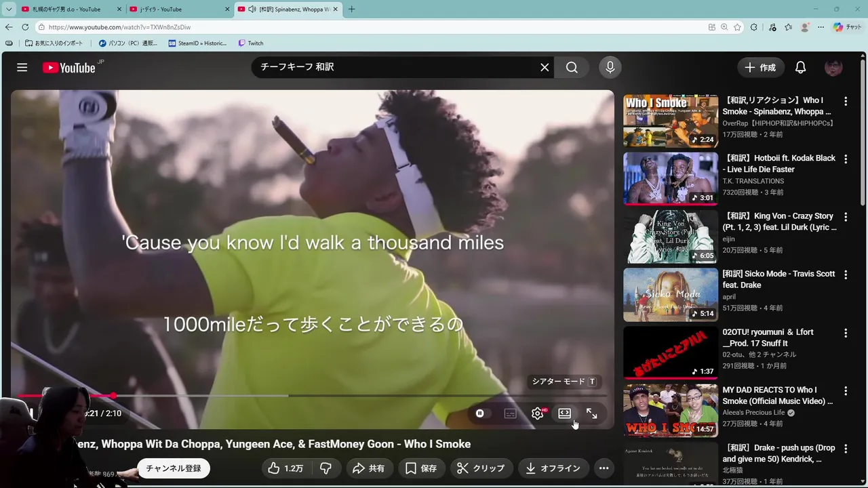Subscribe with the チャンネル登録 button
This screenshot has width=868, height=488.
pos(174,468)
